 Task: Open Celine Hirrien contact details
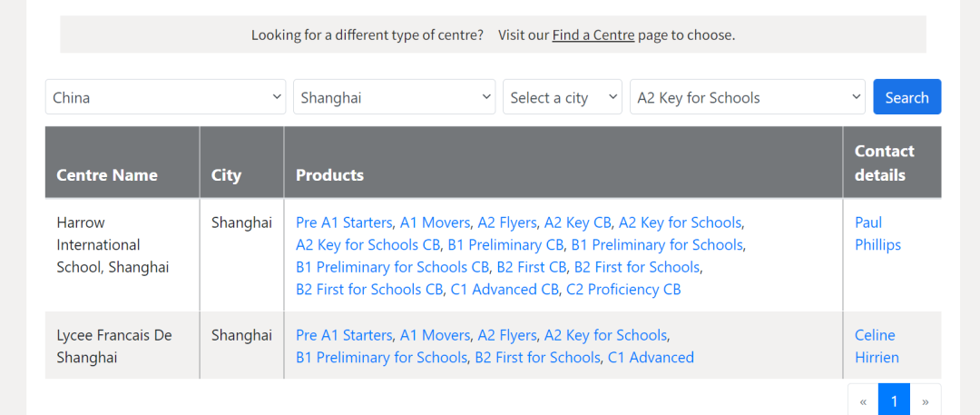877,346
